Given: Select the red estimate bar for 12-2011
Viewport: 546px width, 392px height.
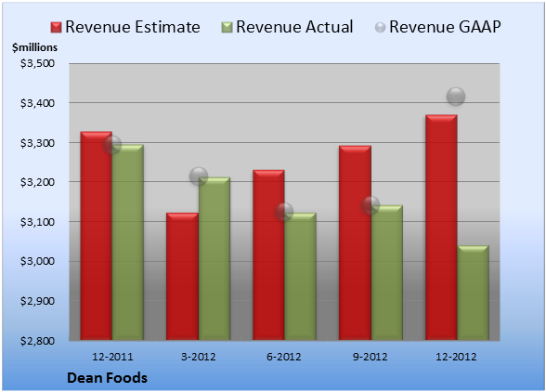Looking at the screenshot, I should (97, 236).
